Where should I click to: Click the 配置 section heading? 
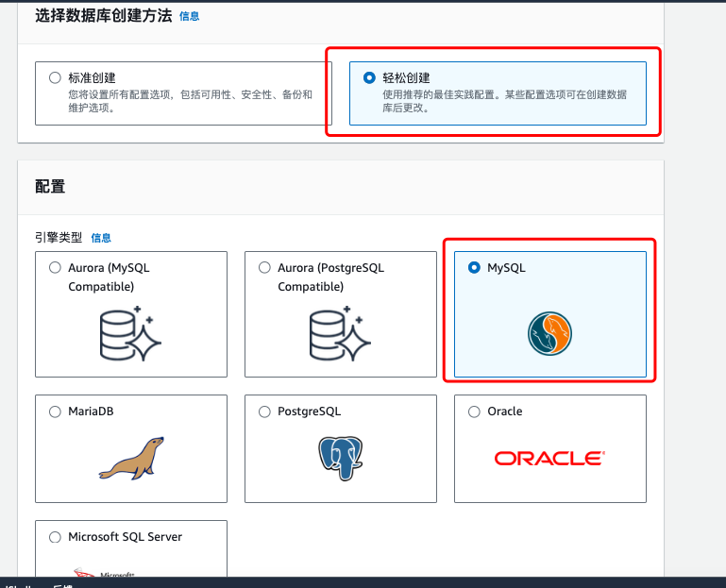tap(50, 186)
